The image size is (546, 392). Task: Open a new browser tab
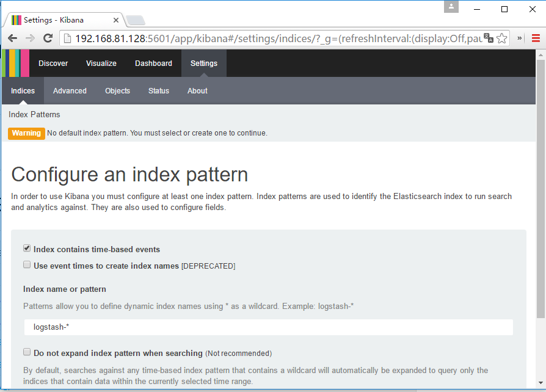(x=135, y=21)
